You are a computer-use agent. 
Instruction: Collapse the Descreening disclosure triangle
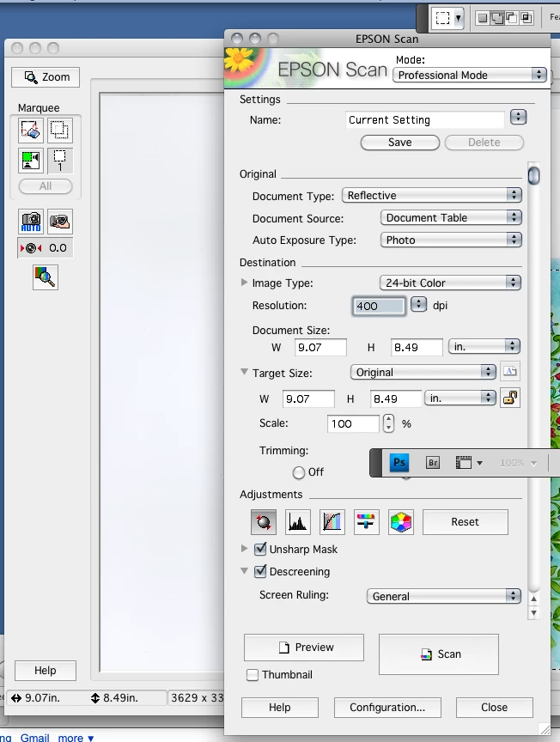[244, 571]
